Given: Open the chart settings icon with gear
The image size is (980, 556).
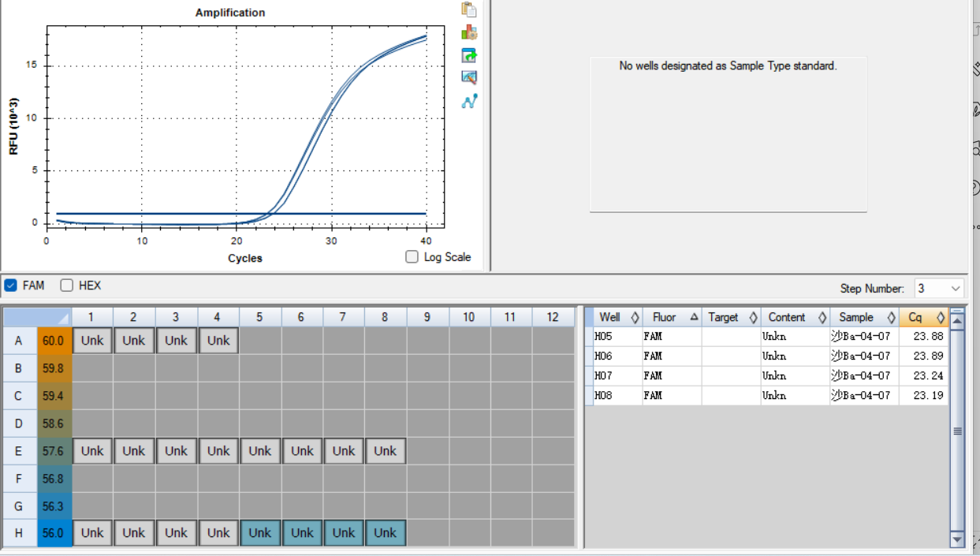Looking at the screenshot, I should pyautogui.click(x=469, y=32).
